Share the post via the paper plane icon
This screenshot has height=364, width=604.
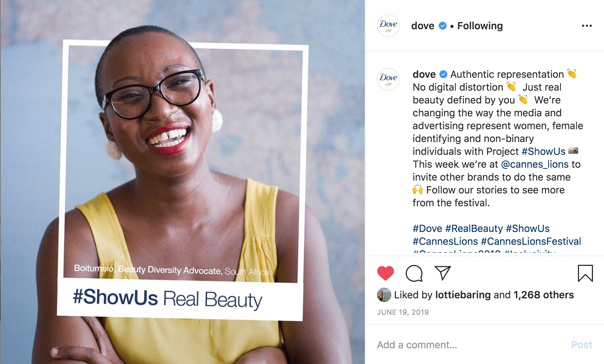pyautogui.click(x=443, y=273)
